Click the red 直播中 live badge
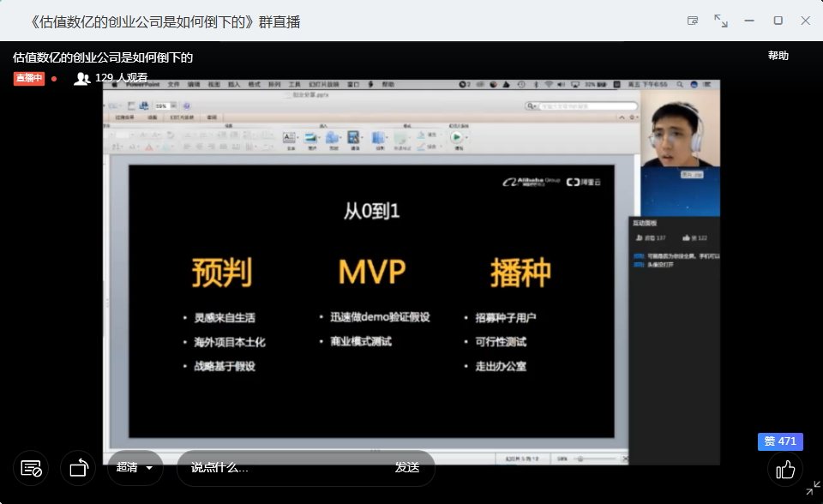823x504 pixels. click(29, 78)
